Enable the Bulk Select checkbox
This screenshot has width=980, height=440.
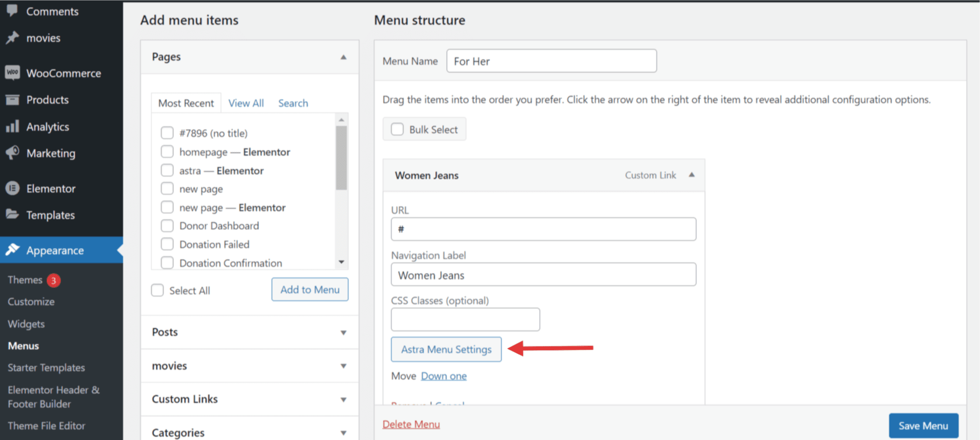coord(397,129)
